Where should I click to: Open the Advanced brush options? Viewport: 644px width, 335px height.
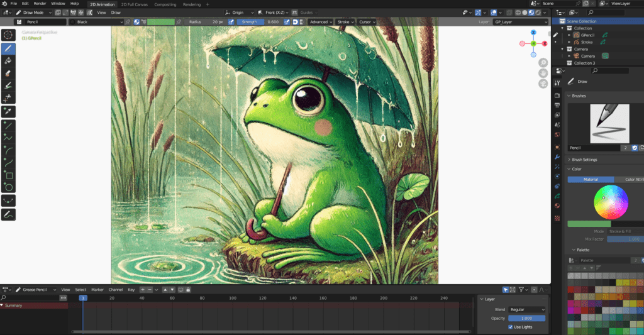320,22
